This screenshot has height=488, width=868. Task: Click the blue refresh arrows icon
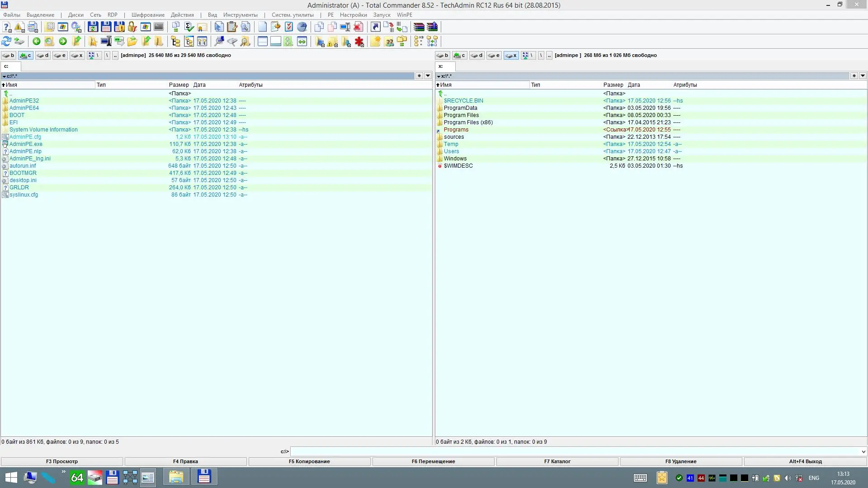tap(6, 42)
